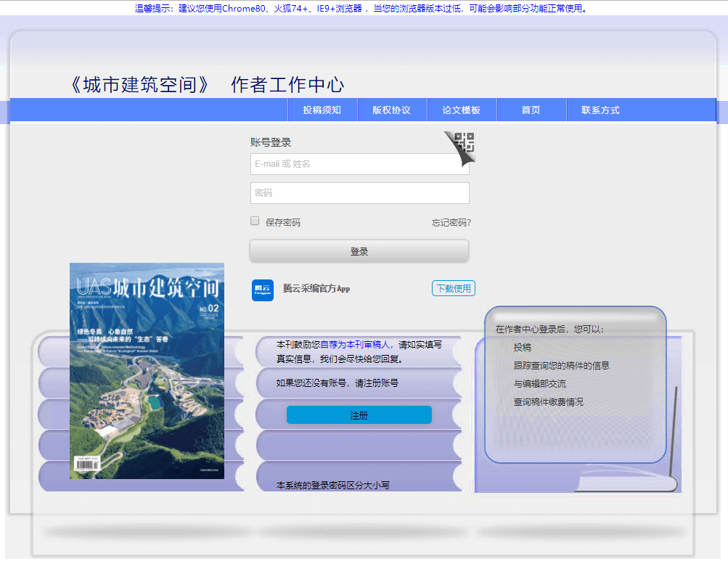Enable the 保存密码 checkbox
The height and width of the screenshot is (564, 728).
(x=255, y=220)
